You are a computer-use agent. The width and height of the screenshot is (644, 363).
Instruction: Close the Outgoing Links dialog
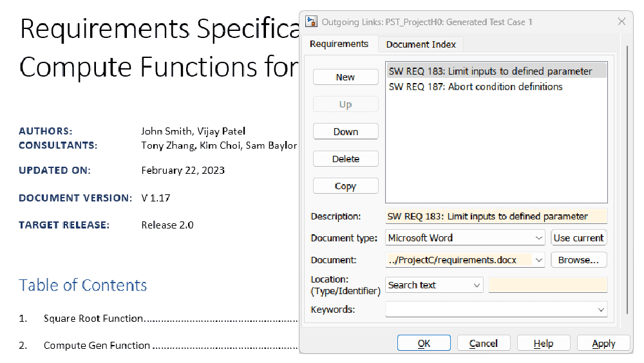[621, 22]
